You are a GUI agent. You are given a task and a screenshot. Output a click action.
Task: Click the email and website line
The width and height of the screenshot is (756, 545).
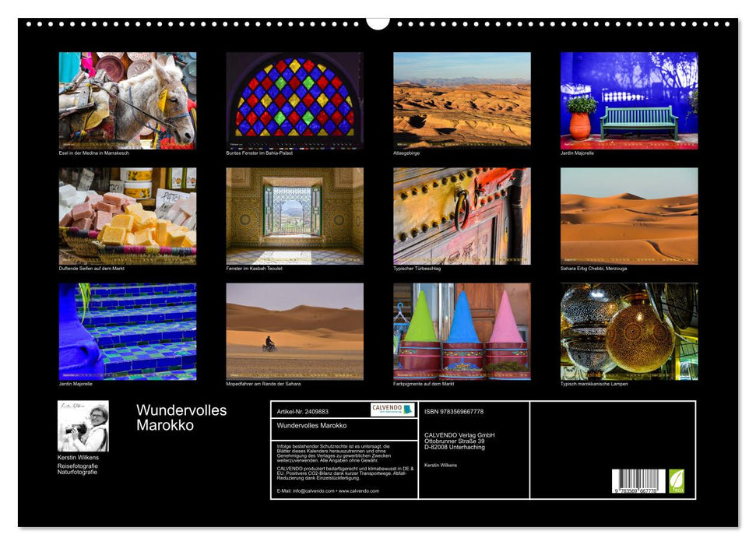328,491
